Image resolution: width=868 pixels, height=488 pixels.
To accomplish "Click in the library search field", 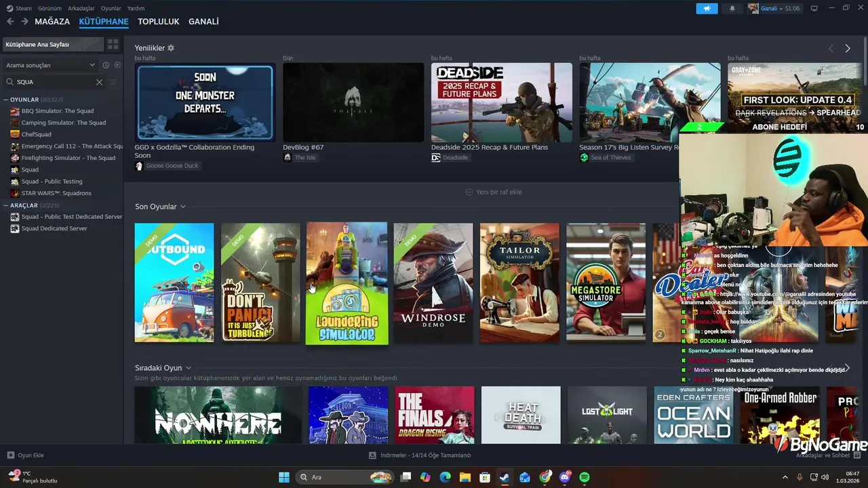I will coord(54,82).
